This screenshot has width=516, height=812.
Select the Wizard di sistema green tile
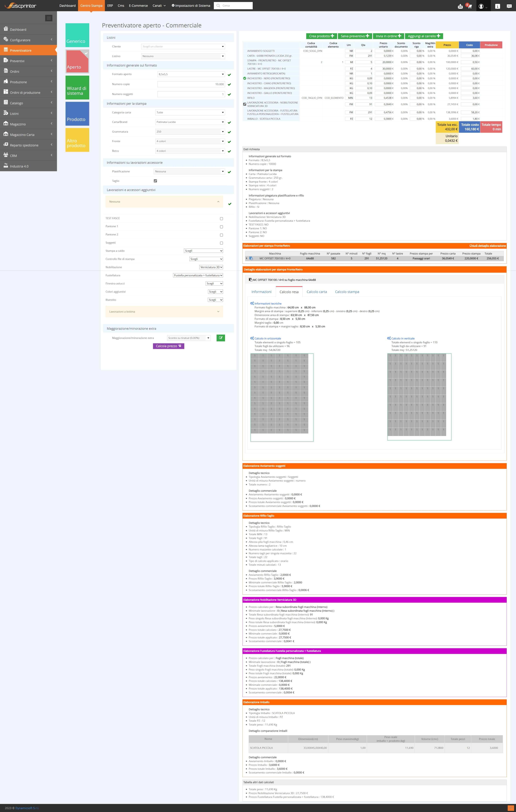click(x=77, y=87)
